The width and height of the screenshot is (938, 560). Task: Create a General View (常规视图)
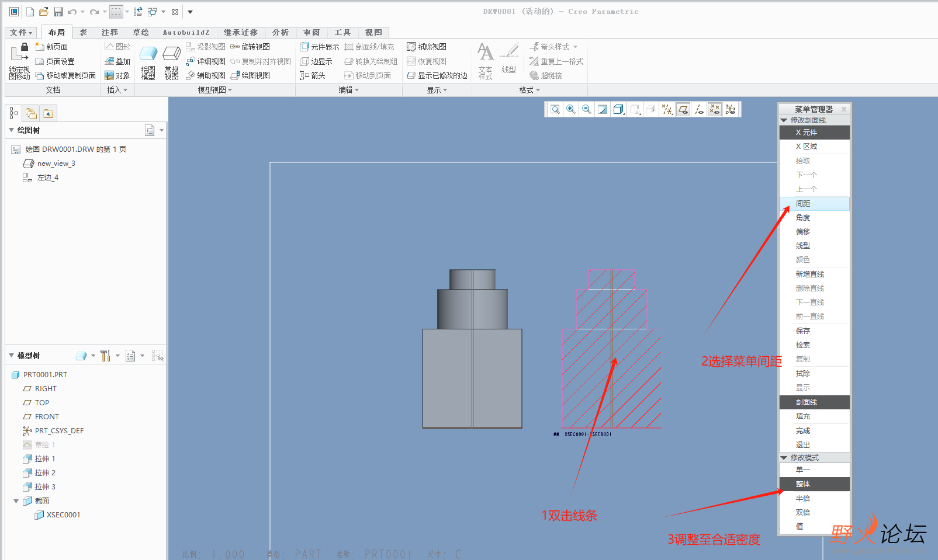pos(171,63)
